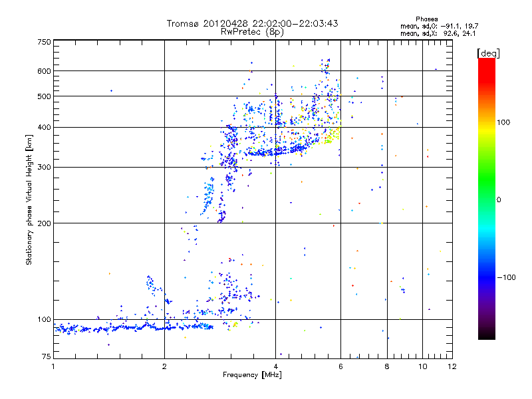This screenshot has width=532, height=399.
Task: Click the 'mean, sd,X: 92.6, 24.1' line
Action: (x=438, y=33)
